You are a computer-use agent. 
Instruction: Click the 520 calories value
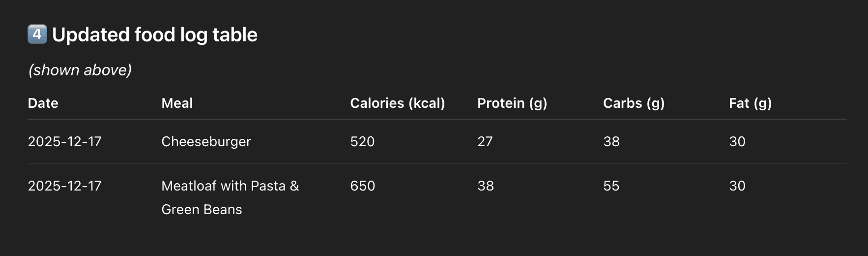362,141
